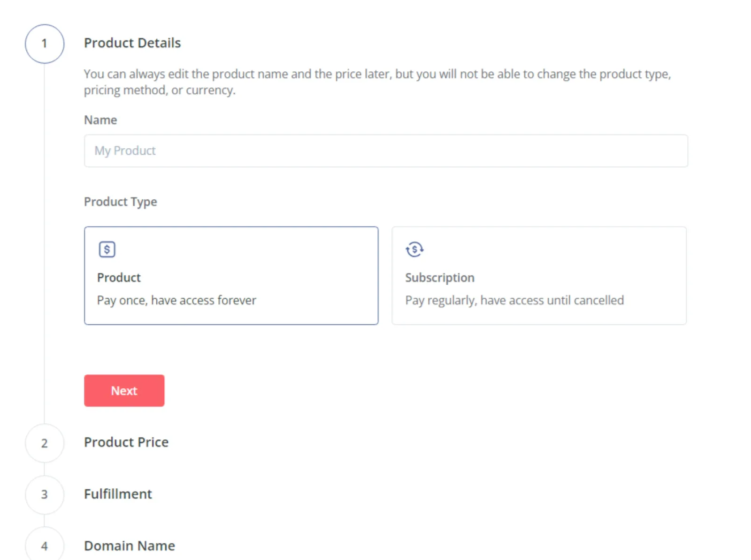
Task: Expand the Product Price step
Action: (x=126, y=442)
